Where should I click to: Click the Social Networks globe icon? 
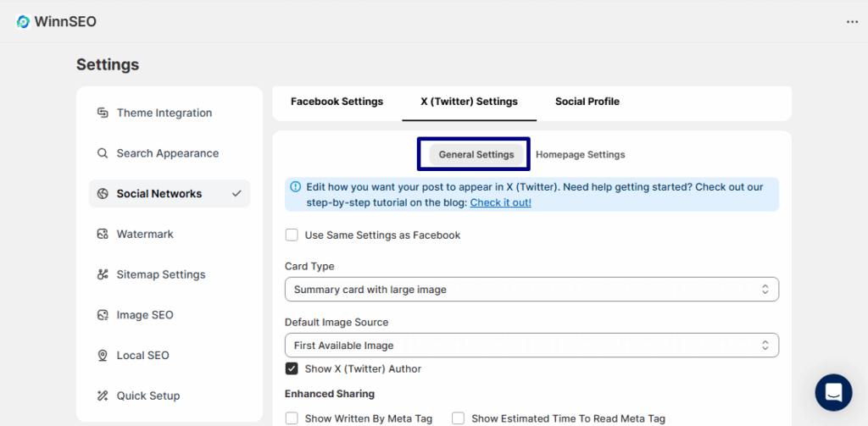point(103,194)
